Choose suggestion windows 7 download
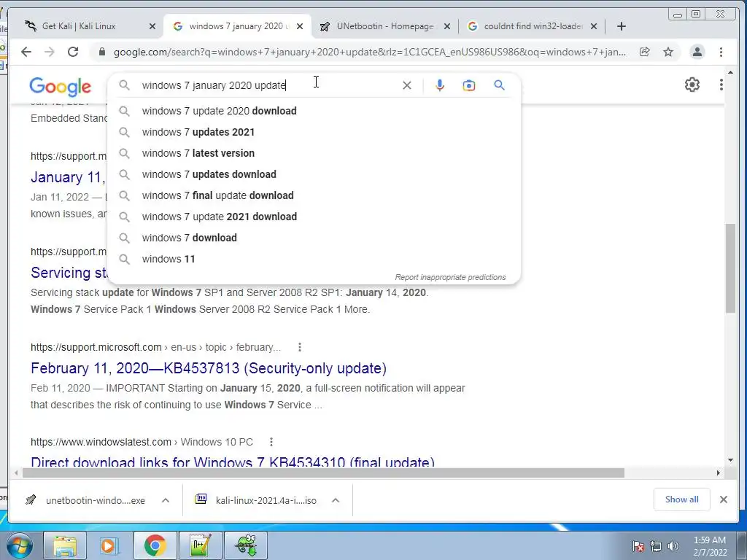Image resolution: width=747 pixels, height=560 pixels. [x=314, y=238]
